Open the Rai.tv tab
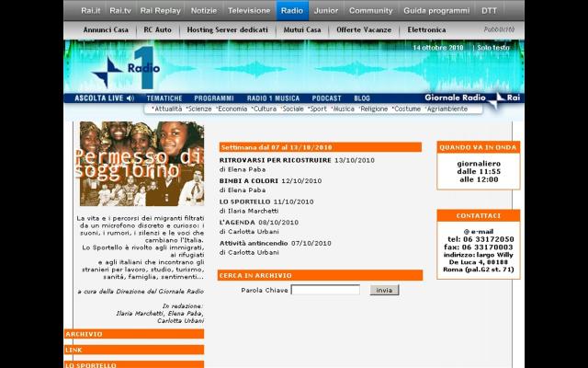The image size is (588, 368). 120,10
